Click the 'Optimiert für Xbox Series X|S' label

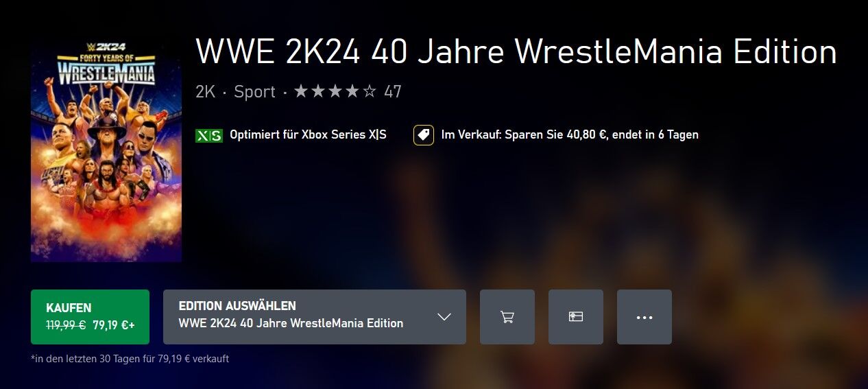coord(309,135)
